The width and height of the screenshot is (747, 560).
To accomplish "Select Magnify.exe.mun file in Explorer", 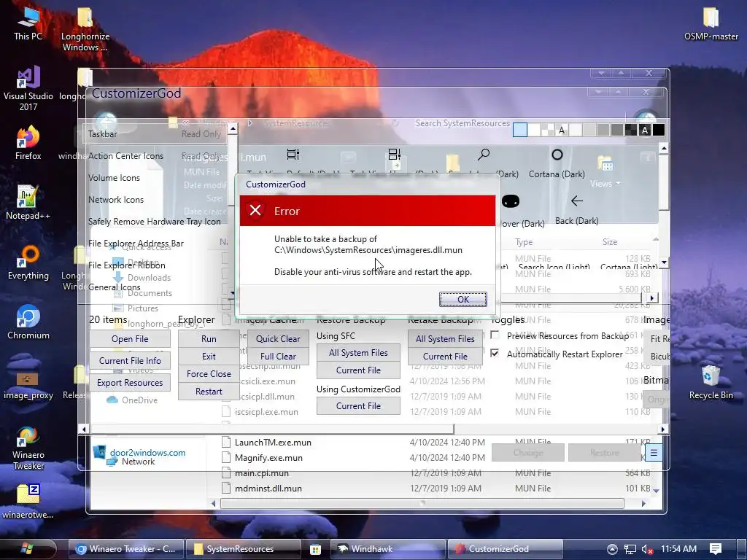I will point(268,458).
